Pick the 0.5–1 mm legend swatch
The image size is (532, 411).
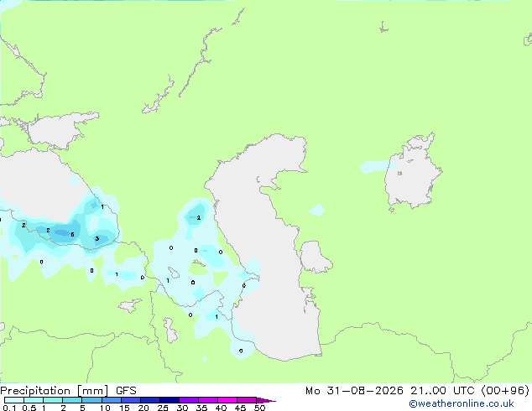[x=34, y=400]
